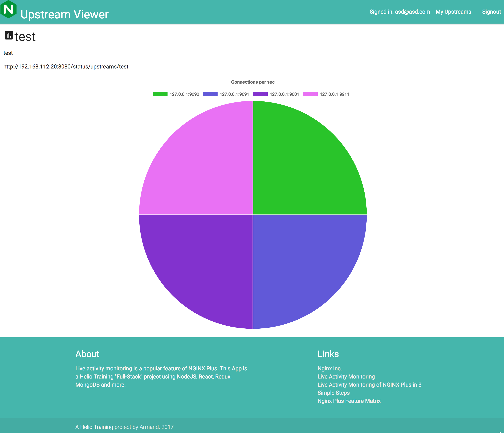Toggle the pink 127.0.0.1:9911 legend swatch

(x=310, y=94)
